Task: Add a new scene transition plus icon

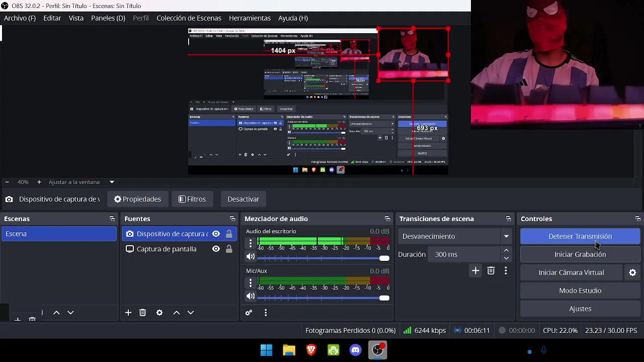Action: (x=475, y=271)
